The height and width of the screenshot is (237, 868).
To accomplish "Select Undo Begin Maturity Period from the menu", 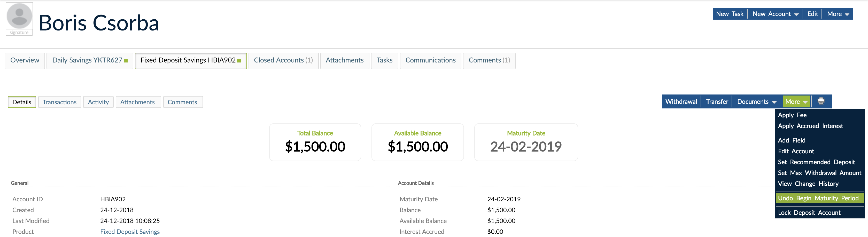I will click(818, 198).
